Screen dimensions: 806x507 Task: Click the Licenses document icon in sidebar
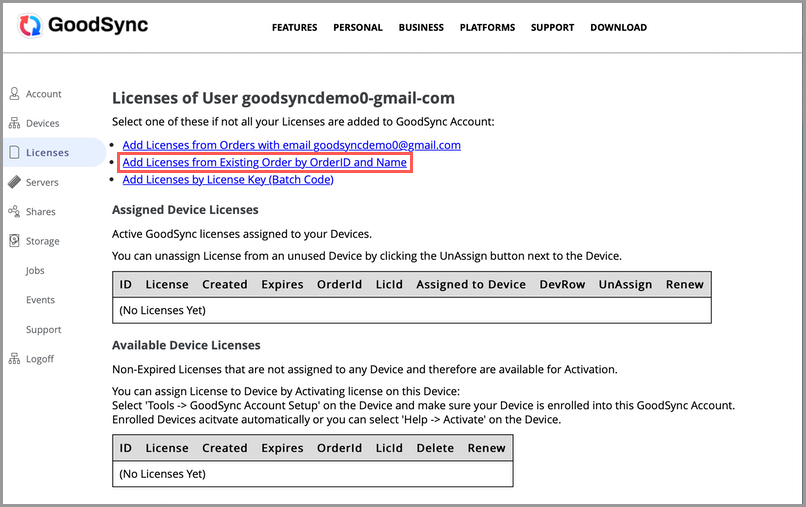pyautogui.click(x=14, y=153)
